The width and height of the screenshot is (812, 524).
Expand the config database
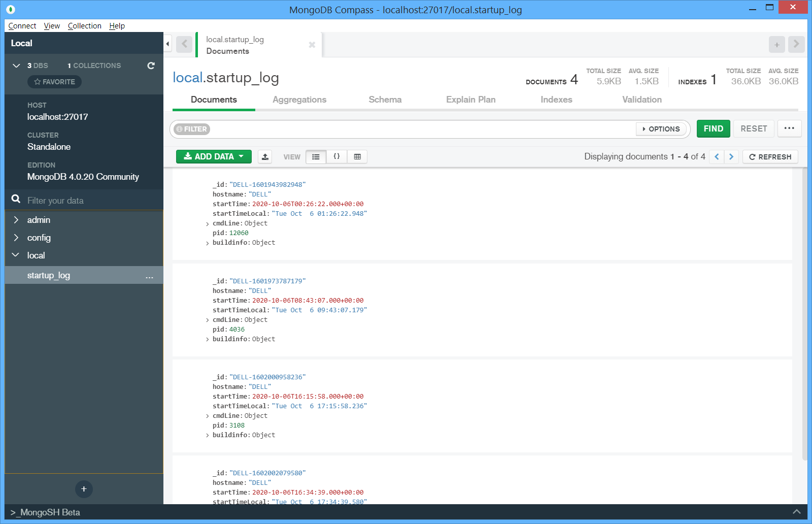(16, 238)
